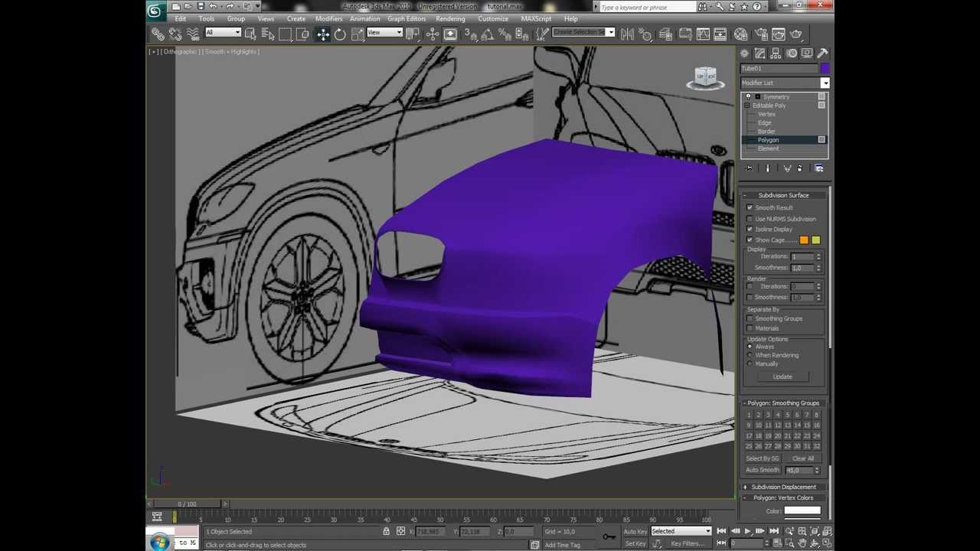
Task: Toggle the Percent Snap button
Action: coord(505,34)
